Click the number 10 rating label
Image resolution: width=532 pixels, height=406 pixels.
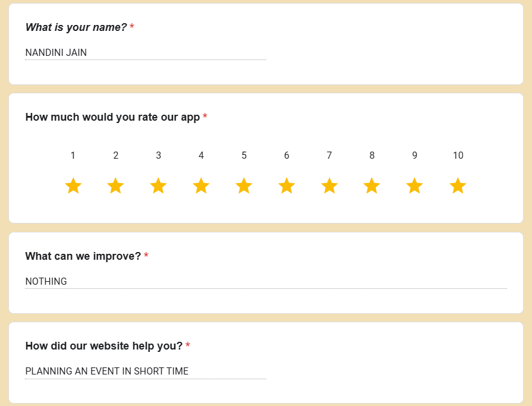pos(458,156)
